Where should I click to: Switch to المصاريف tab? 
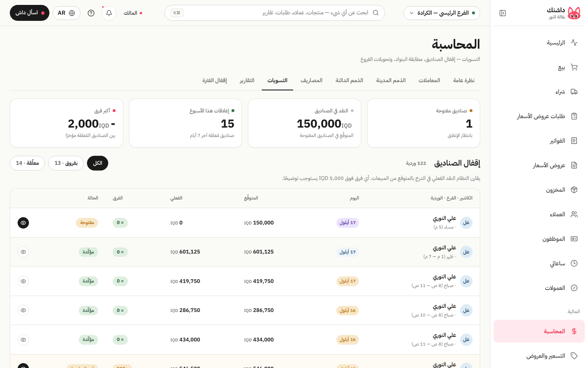312,81
